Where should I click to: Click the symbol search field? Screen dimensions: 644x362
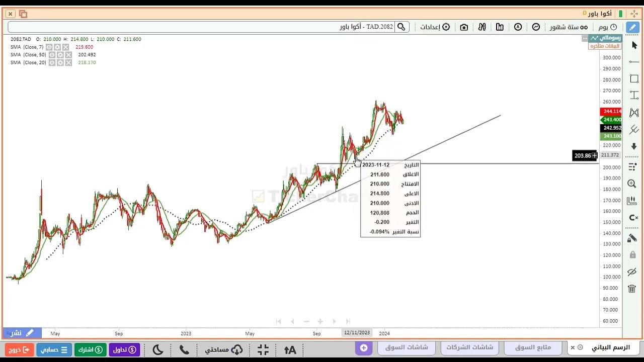[x=201, y=27]
